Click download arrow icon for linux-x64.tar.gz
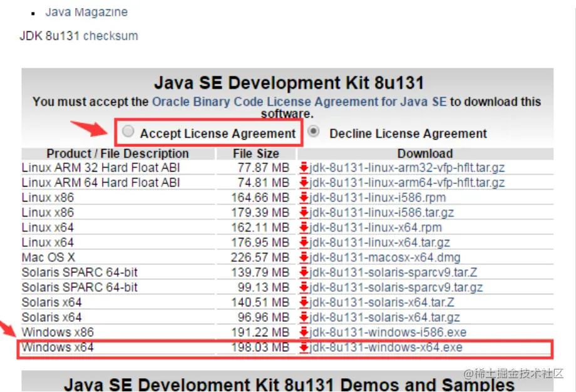 coord(304,242)
